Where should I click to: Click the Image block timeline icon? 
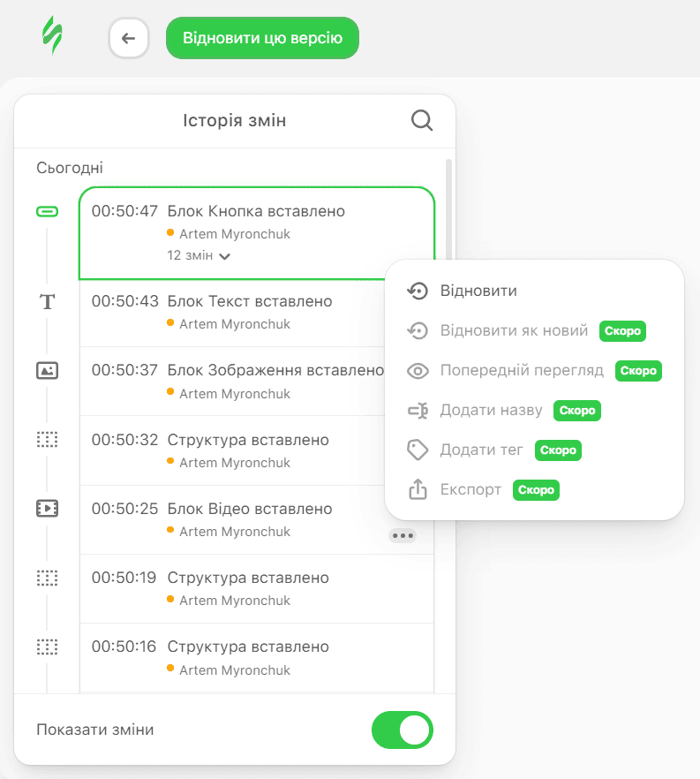(x=47, y=371)
